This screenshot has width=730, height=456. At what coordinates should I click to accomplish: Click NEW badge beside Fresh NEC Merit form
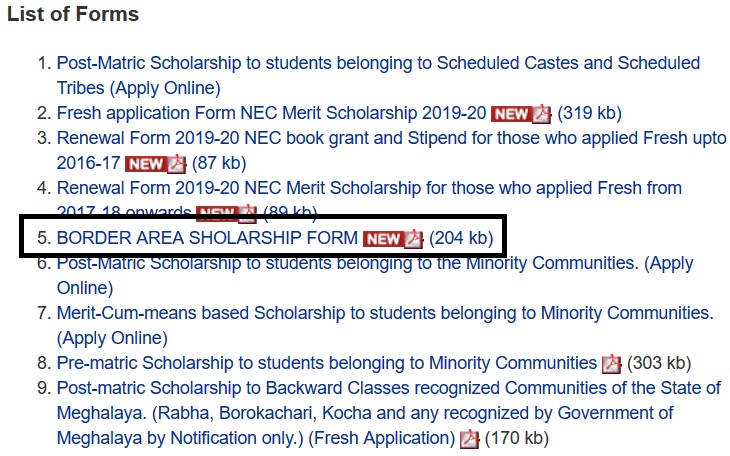tap(510, 113)
